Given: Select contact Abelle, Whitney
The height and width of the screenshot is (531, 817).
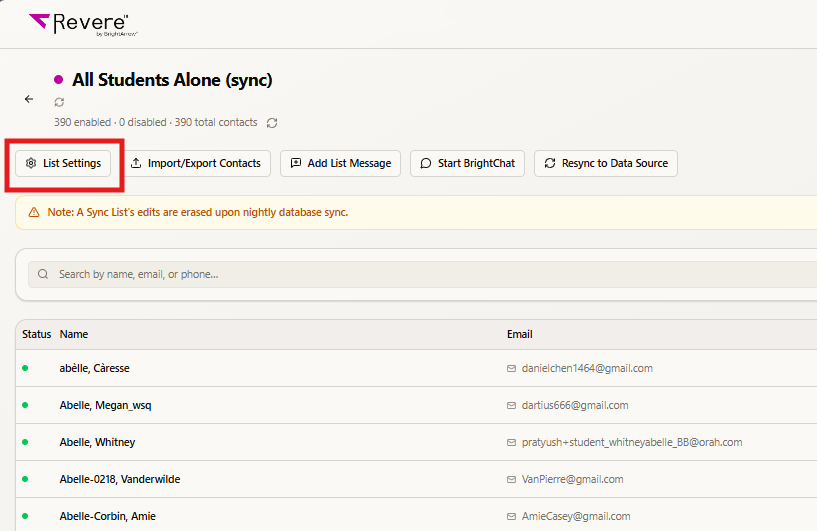Looking at the screenshot, I should pos(97,442).
